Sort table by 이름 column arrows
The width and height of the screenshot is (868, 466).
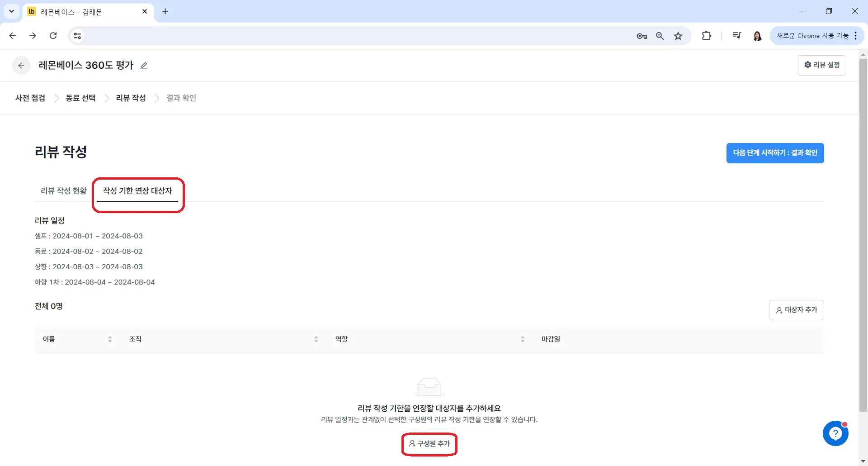[x=110, y=339]
